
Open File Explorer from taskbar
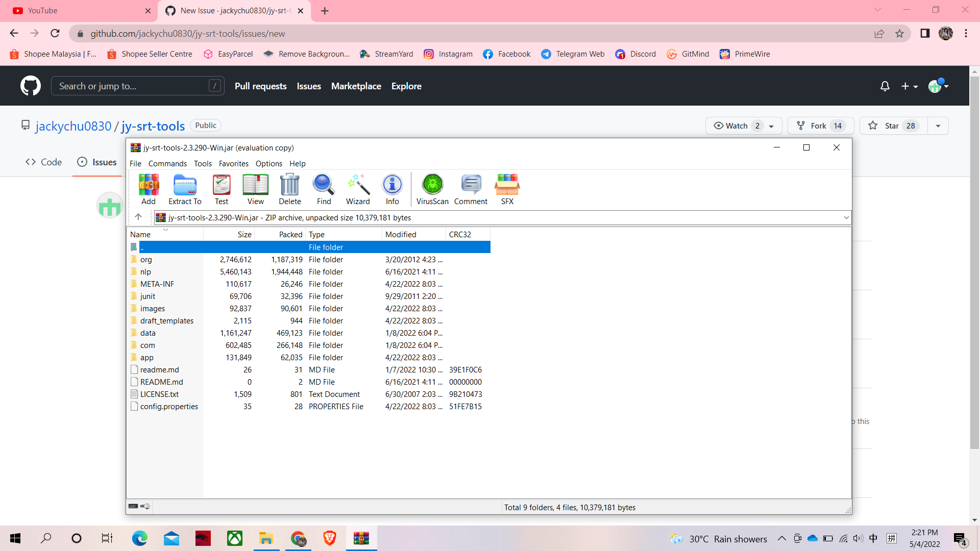266,538
